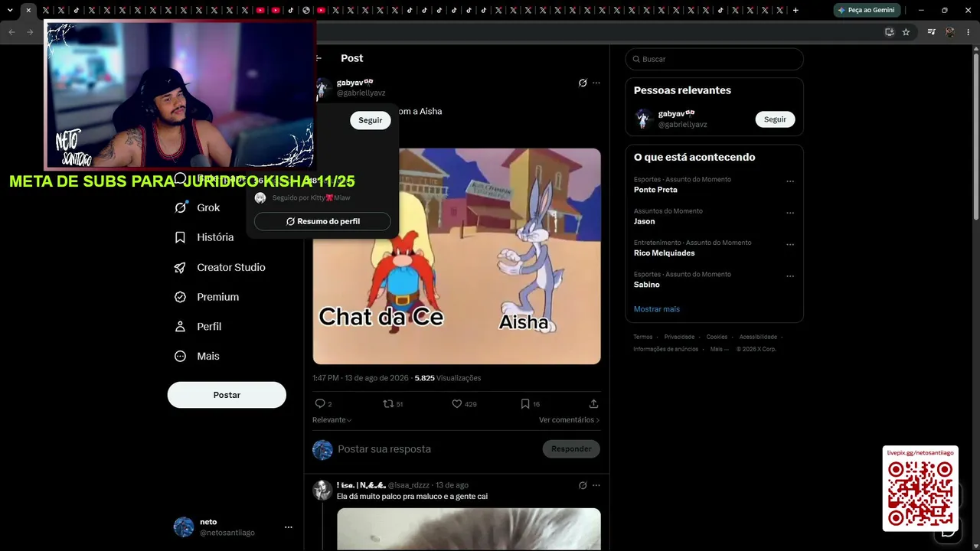Open more options for Sabino trend
Screen dimensions: 980x551
[x=790, y=276]
